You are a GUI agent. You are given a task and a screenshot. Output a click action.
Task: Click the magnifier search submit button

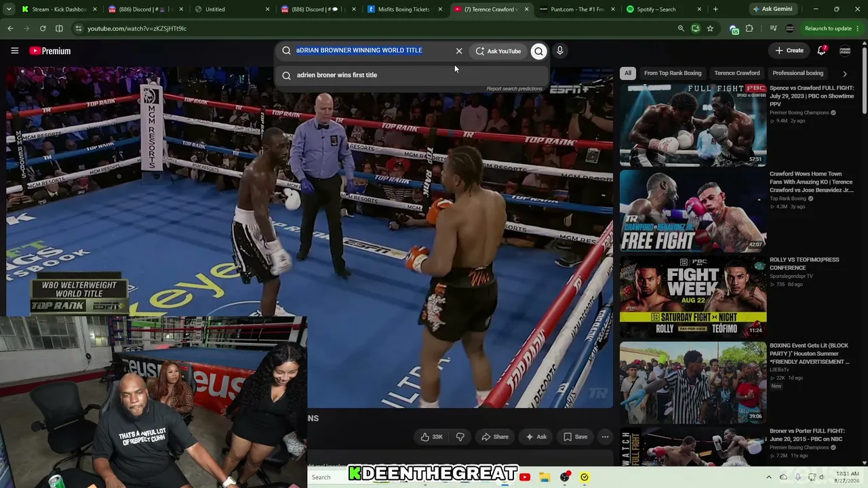pos(538,51)
